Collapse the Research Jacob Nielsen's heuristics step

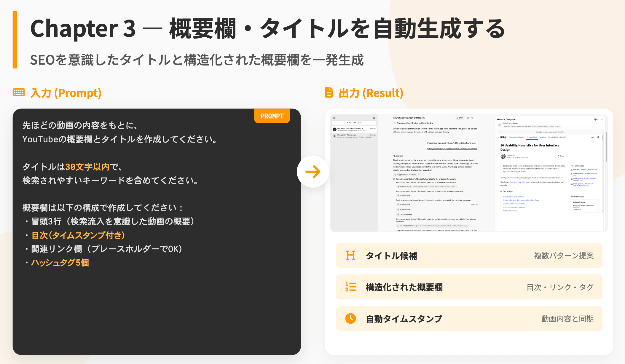pos(458,179)
